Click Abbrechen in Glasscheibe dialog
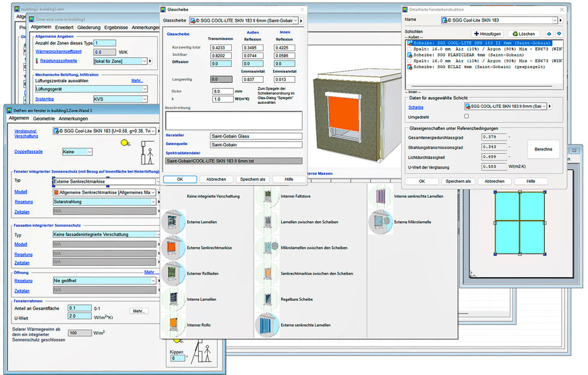Viewport: 588px width, 375px height. 216,179
